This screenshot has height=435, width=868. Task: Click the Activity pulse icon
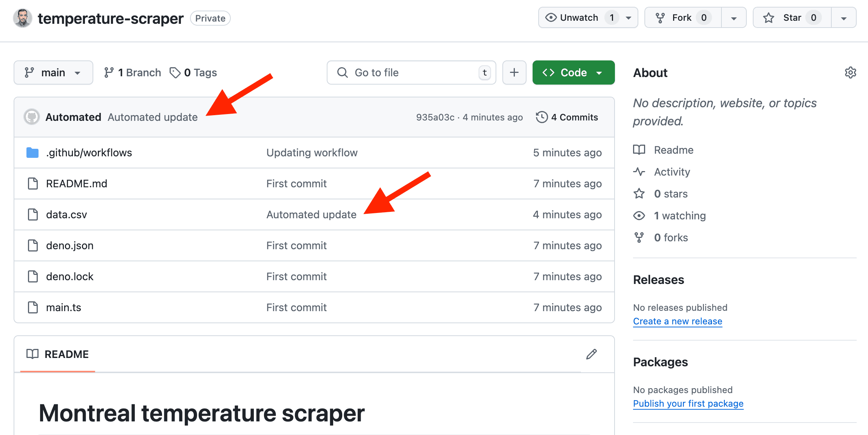(639, 172)
